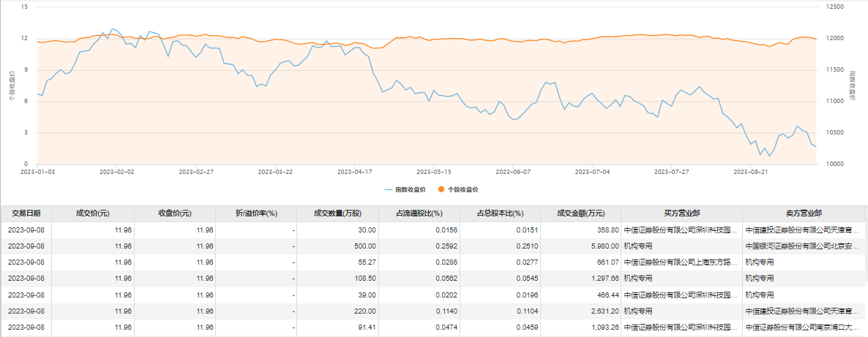Select the 0.2592 float share ratio cell

point(419,246)
